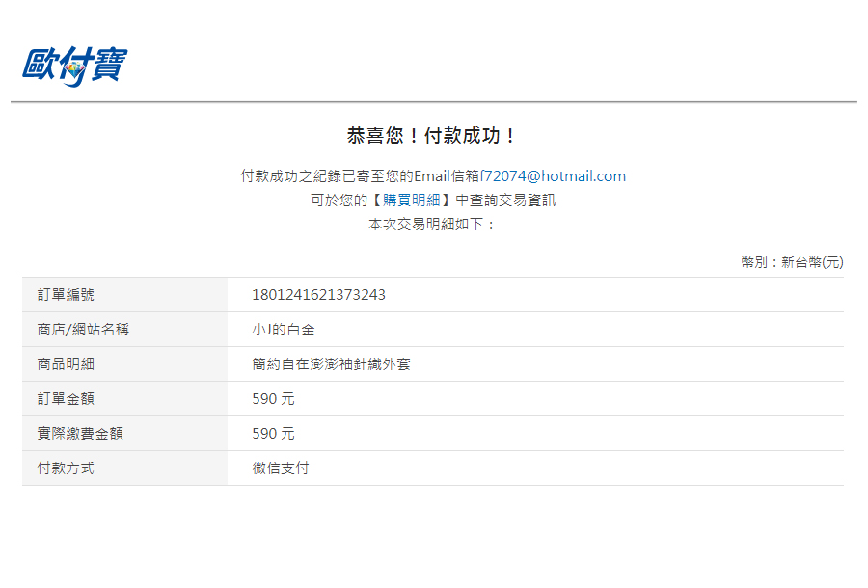Click the 歐付寶 logo

pyautogui.click(x=74, y=66)
